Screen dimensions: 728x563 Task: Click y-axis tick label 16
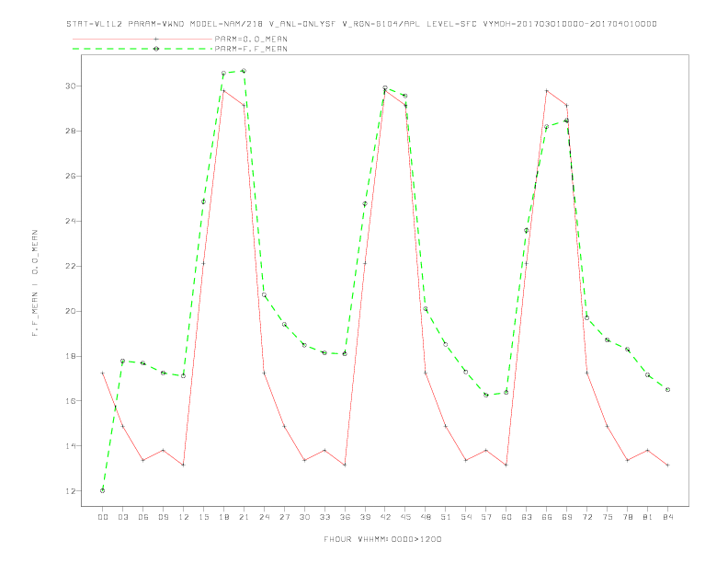coord(70,401)
